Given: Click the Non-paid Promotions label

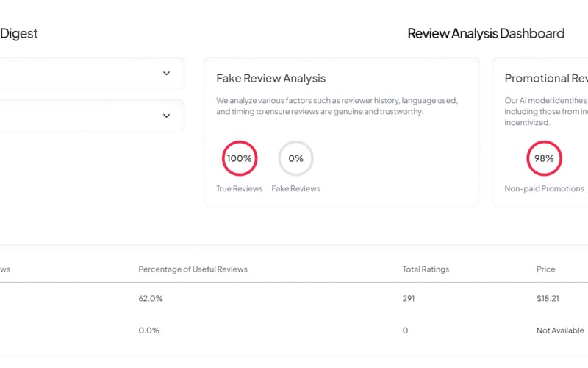Looking at the screenshot, I should click(544, 189).
